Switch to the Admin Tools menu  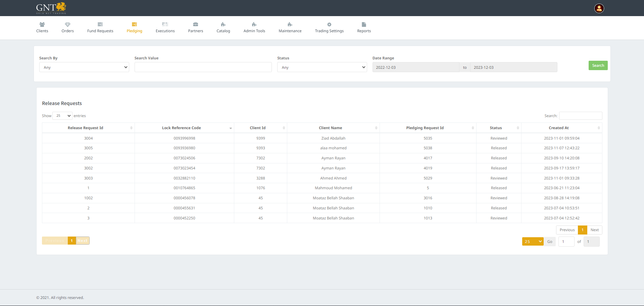(254, 28)
